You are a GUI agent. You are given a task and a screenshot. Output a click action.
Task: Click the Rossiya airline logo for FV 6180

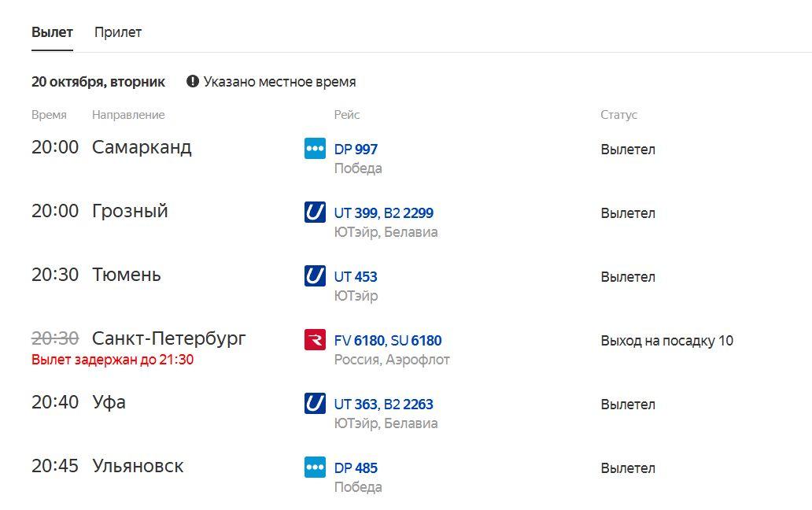pyautogui.click(x=315, y=340)
